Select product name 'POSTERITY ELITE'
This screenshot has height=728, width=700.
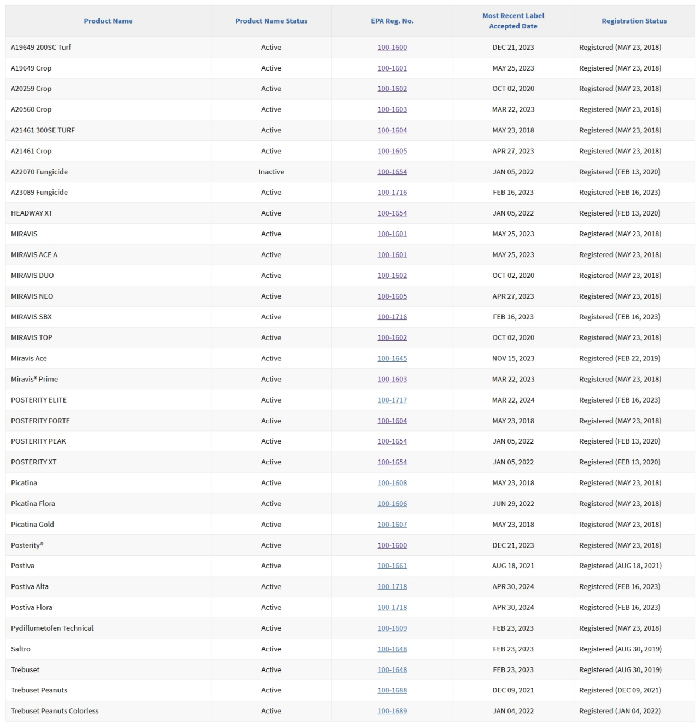(x=39, y=400)
